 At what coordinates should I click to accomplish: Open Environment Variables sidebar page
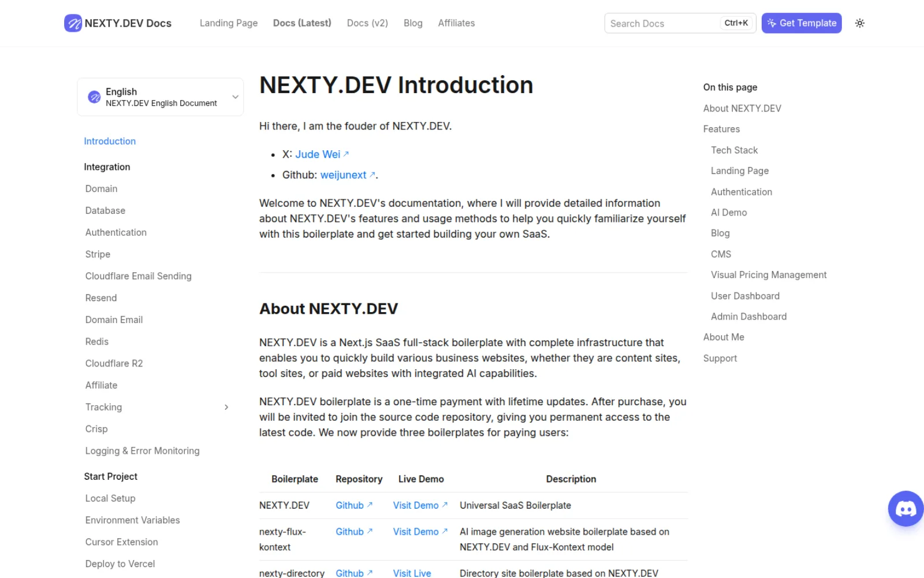[x=132, y=520]
